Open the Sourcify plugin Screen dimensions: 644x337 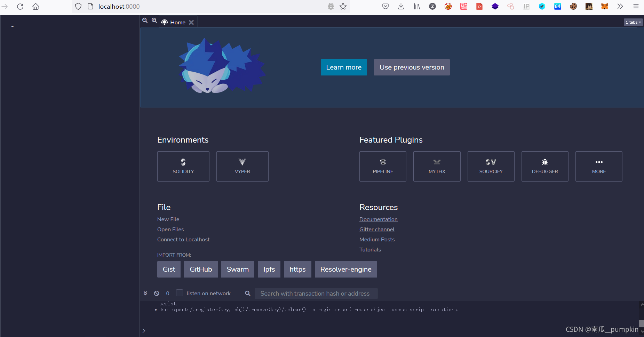pos(491,166)
